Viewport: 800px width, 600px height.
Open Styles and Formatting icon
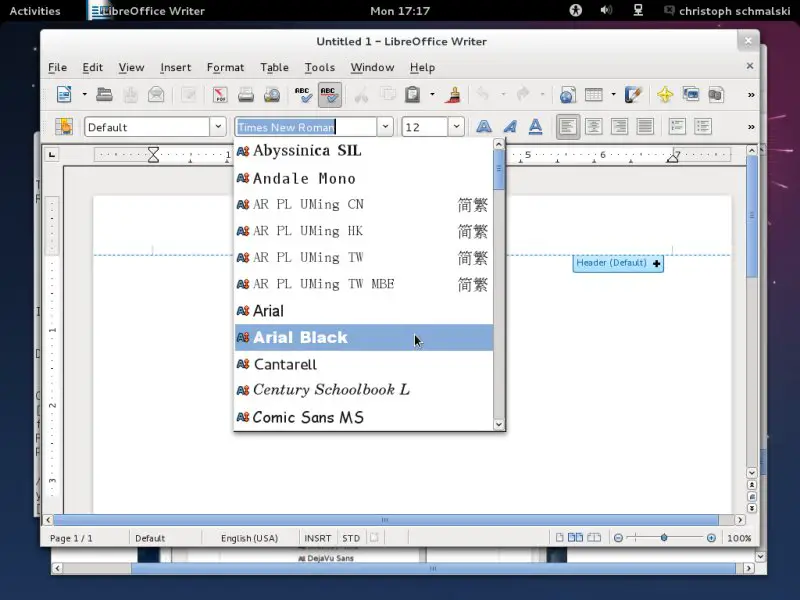coord(64,127)
